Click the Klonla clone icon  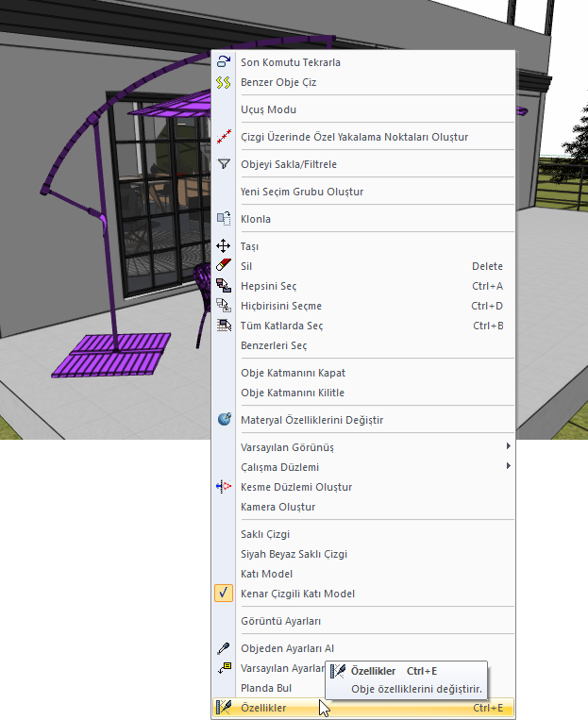tap(224, 219)
